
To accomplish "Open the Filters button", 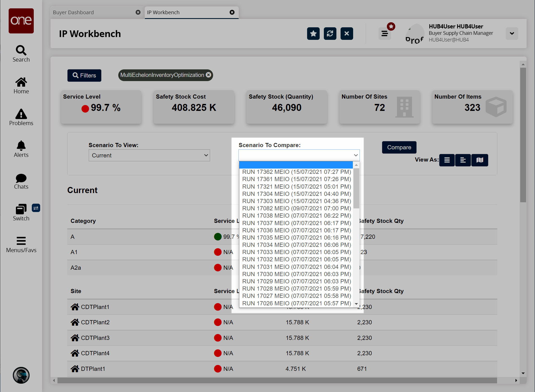I will point(84,76).
